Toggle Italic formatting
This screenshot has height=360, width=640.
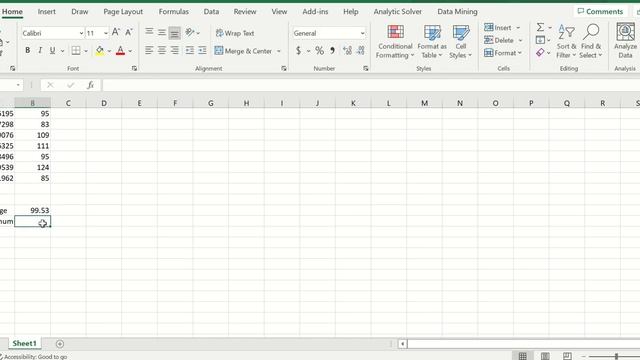(x=40, y=51)
